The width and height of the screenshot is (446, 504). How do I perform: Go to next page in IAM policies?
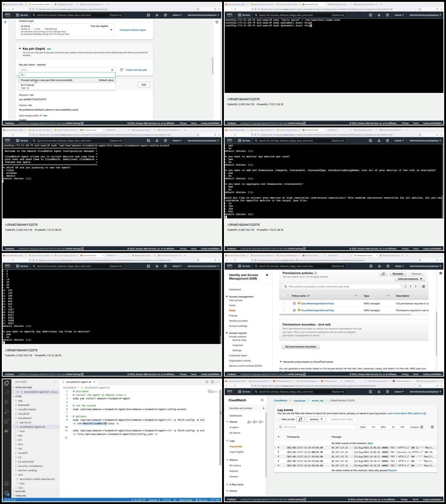(416, 286)
